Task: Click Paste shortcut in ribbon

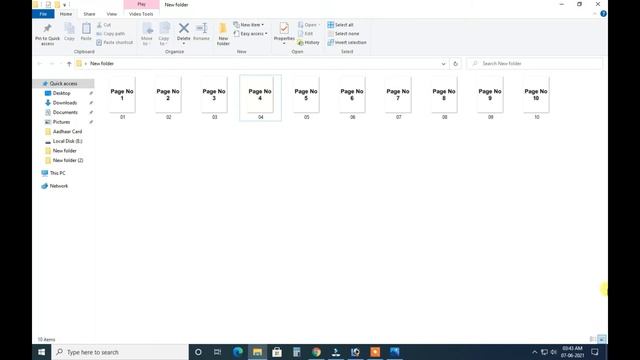Action: click(115, 42)
